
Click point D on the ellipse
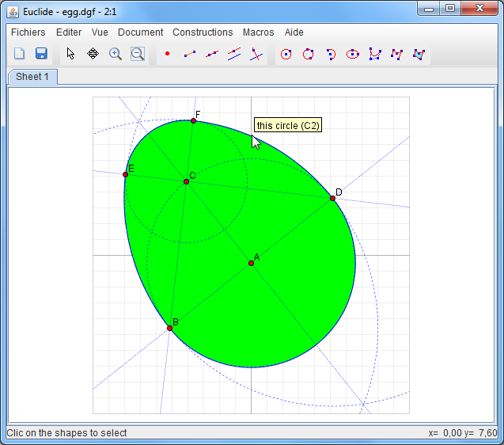pos(333,198)
